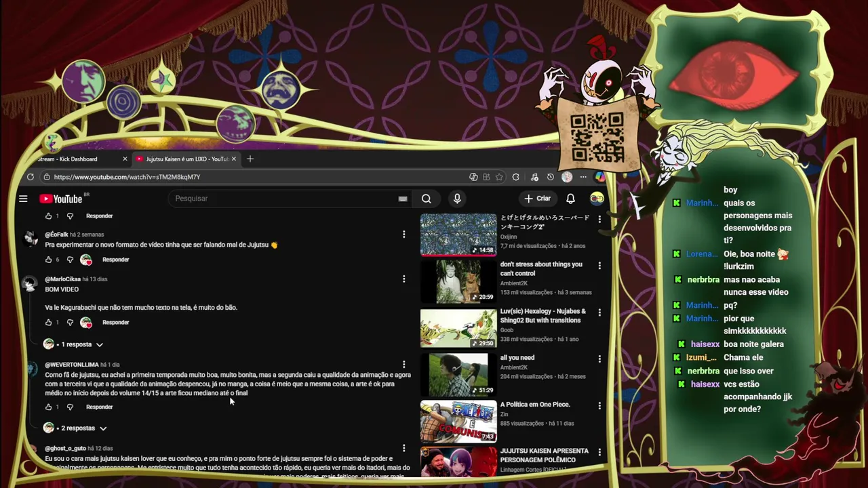Open @ghost_o_guto channel link
This screenshot has width=868, height=488.
tap(65, 448)
